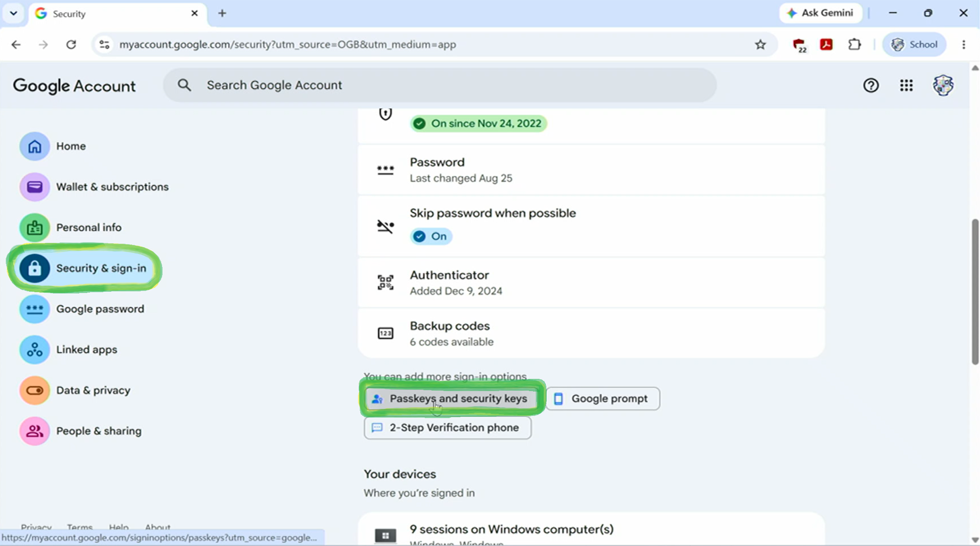
Task: Open Linked apps page
Action: click(68, 349)
